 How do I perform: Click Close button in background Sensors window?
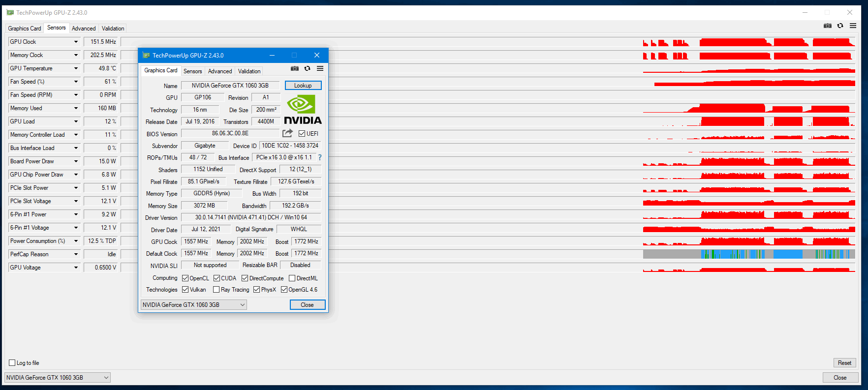pyautogui.click(x=840, y=378)
